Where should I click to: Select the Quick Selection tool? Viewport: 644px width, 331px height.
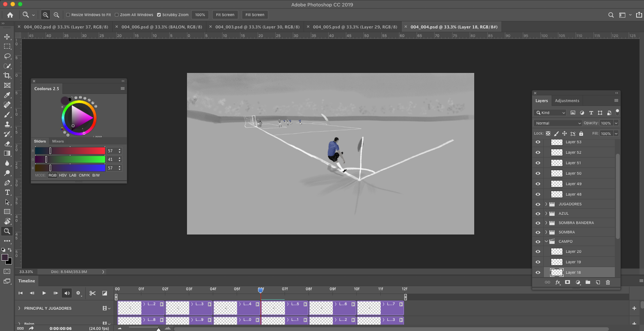pyautogui.click(x=7, y=66)
